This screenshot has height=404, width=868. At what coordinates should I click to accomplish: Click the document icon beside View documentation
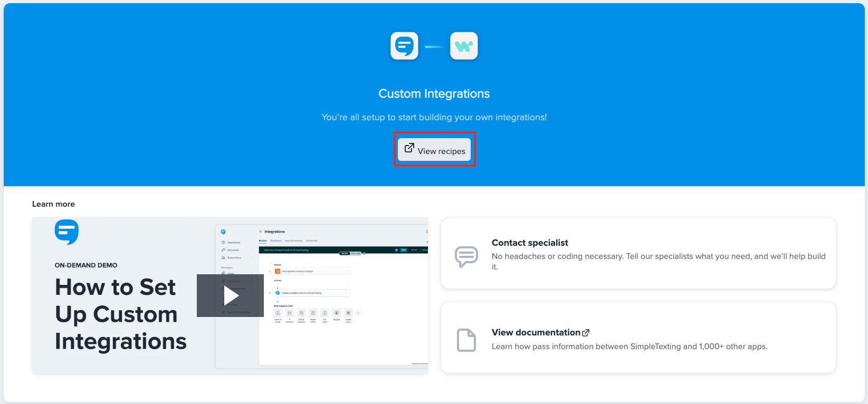click(x=466, y=340)
